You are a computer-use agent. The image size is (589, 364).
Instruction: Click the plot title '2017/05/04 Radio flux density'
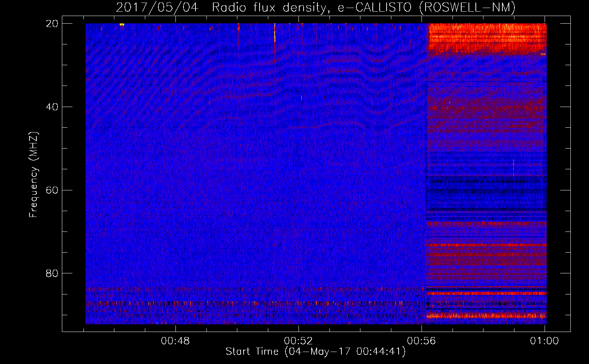(x=221, y=7)
